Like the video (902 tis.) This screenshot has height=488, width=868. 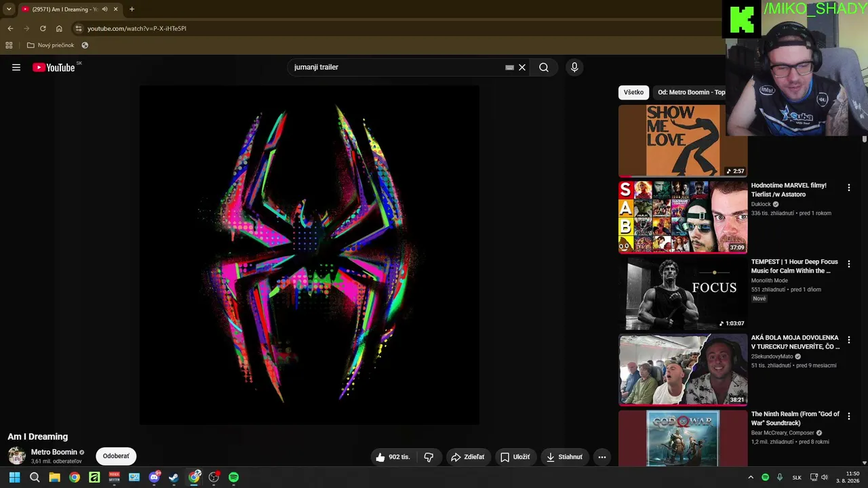click(393, 457)
